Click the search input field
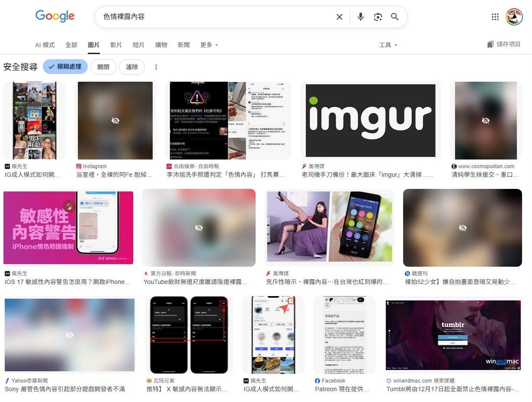 click(216, 17)
